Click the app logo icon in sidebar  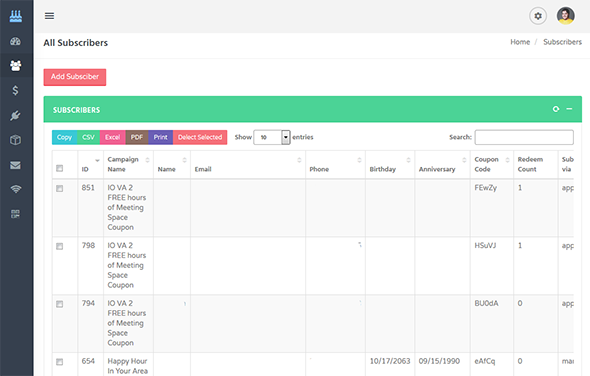[x=15, y=16]
